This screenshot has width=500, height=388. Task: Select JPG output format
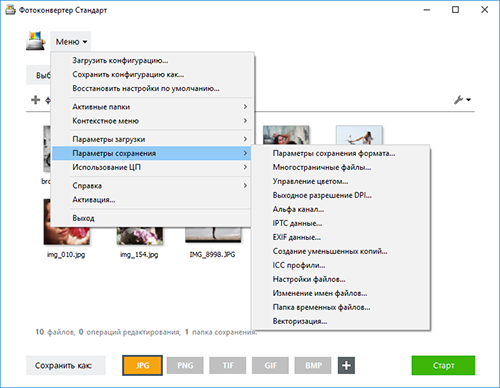pyautogui.click(x=142, y=365)
